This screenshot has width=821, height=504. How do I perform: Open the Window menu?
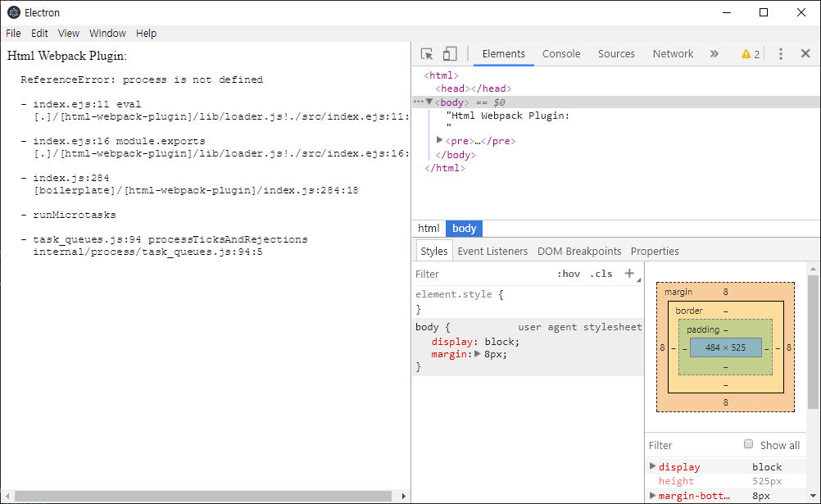[107, 33]
